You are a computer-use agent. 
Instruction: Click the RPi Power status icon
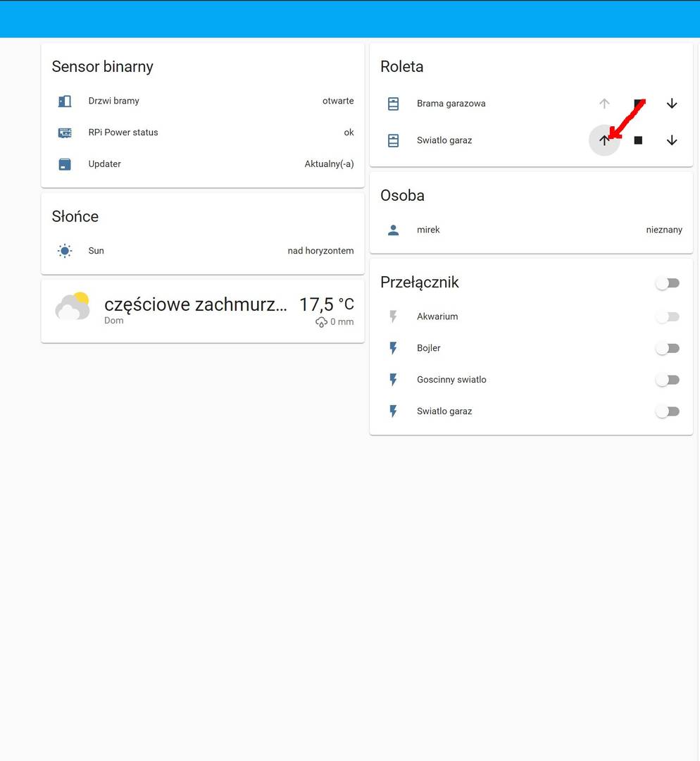(x=65, y=132)
